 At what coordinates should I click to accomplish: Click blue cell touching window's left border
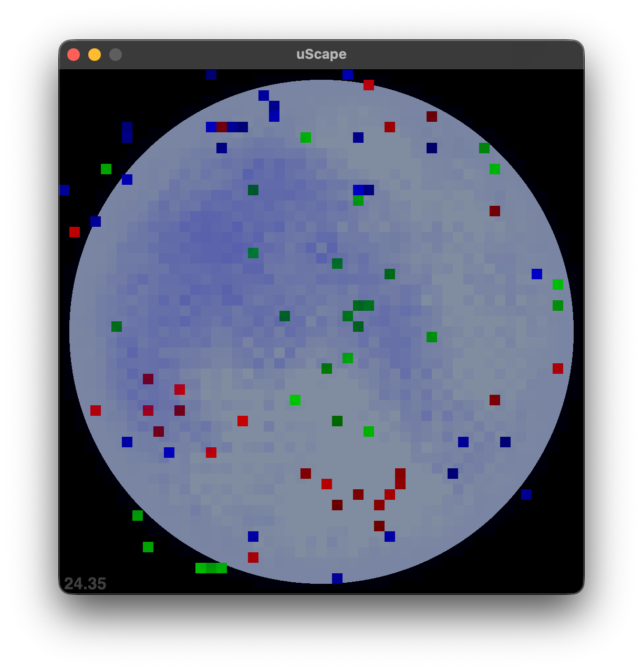(x=64, y=190)
